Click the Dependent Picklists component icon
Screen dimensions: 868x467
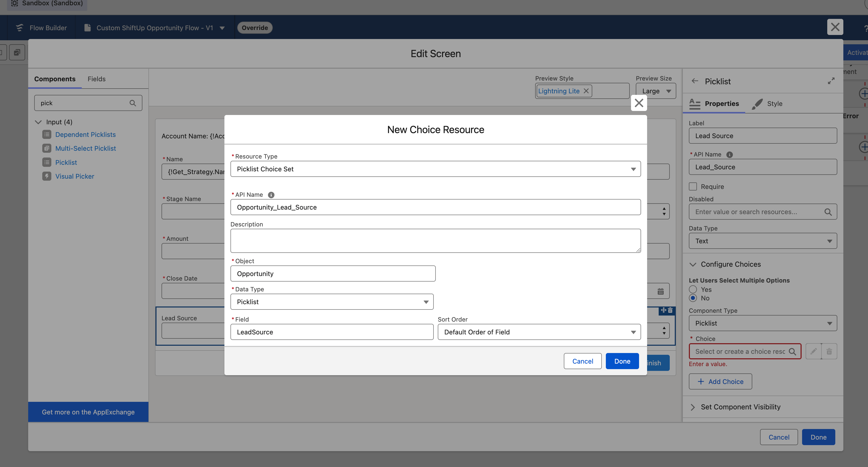[x=47, y=134]
